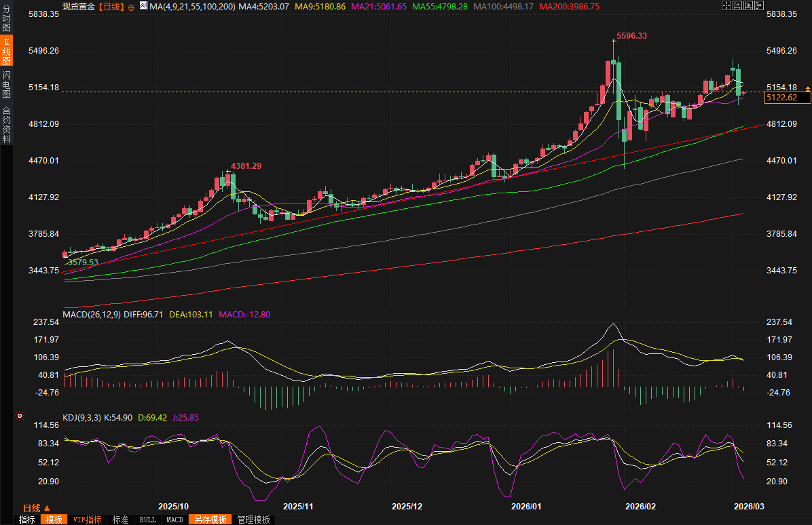This screenshot has height=525, width=812.
Task: Apply the MACD template
Action: click(174, 520)
